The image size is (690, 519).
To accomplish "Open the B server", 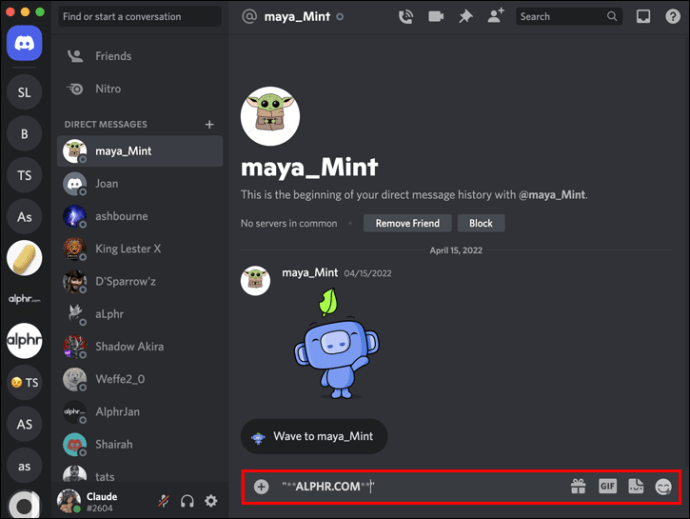I will [x=24, y=134].
